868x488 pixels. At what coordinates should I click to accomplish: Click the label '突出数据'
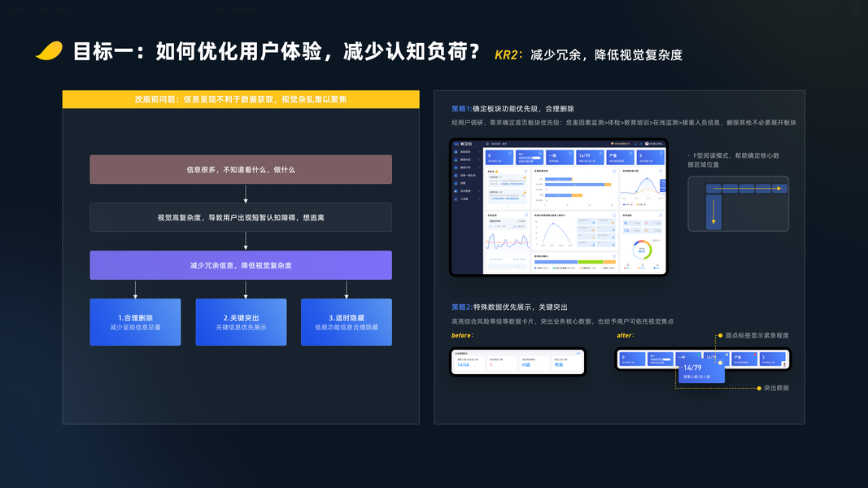point(776,388)
